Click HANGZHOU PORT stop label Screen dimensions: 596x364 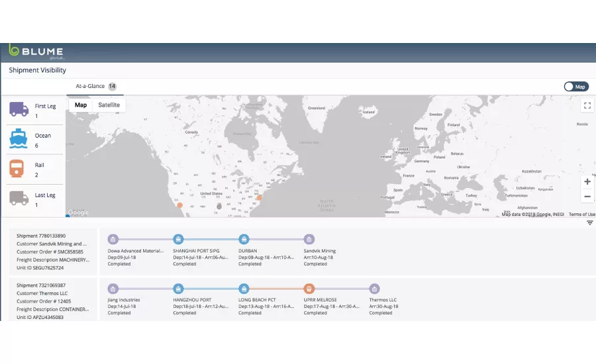tap(192, 300)
